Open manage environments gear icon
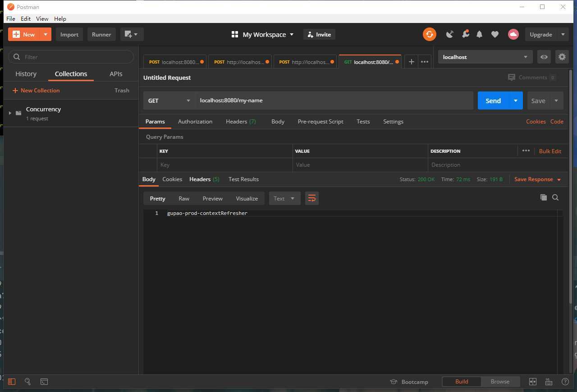Screen dimensions: 577x392 coord(562,57)
